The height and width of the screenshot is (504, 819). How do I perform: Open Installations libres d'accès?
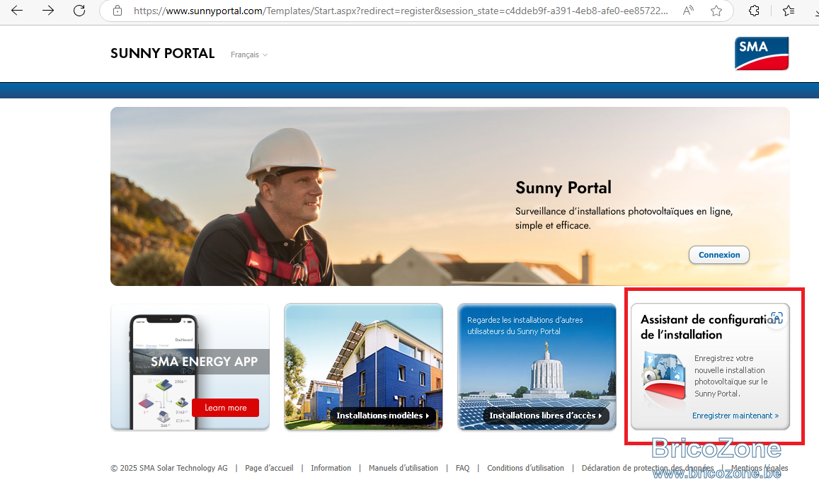pos(545,416)
